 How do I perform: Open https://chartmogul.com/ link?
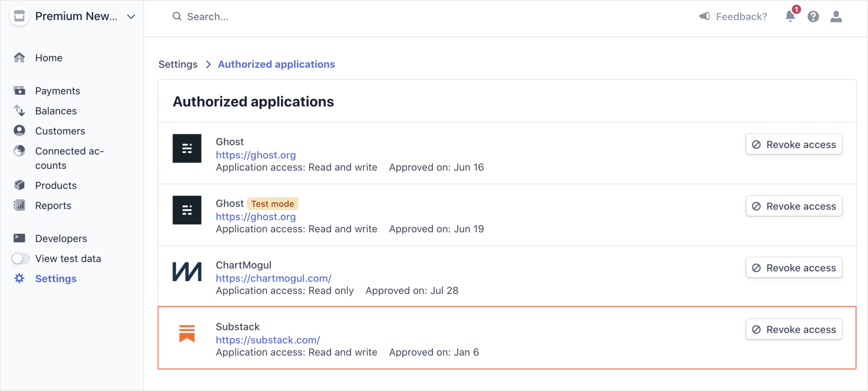274,278
